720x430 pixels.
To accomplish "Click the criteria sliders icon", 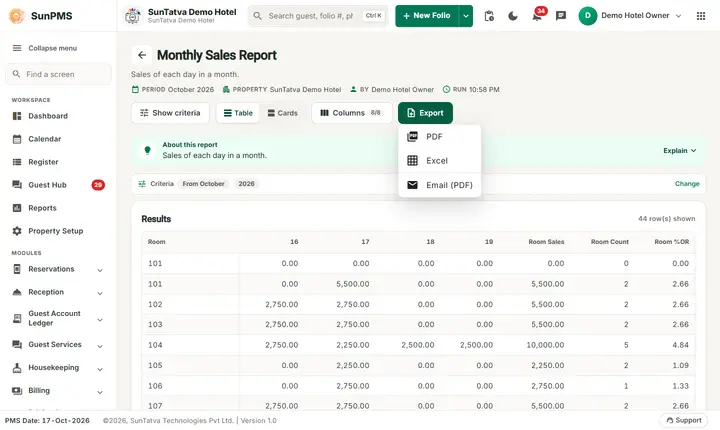I will [142, 184].
